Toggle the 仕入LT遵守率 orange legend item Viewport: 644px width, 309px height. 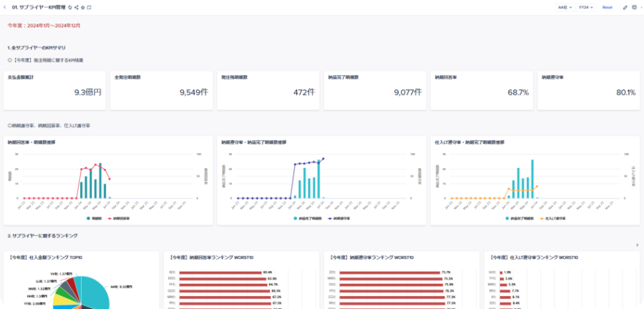point(553,218)
